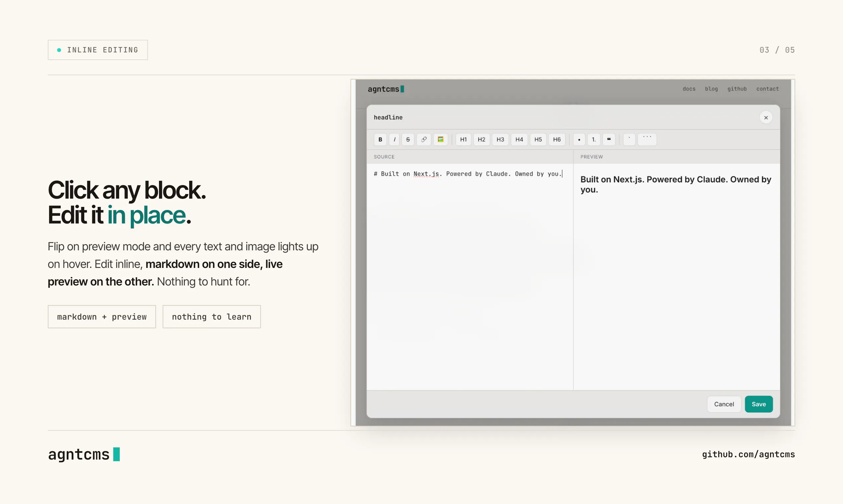Image resolution: width=843 pixels, height=504 pixels.
Task: Place the cursor in the markdown source field
Action: point(470,277)
